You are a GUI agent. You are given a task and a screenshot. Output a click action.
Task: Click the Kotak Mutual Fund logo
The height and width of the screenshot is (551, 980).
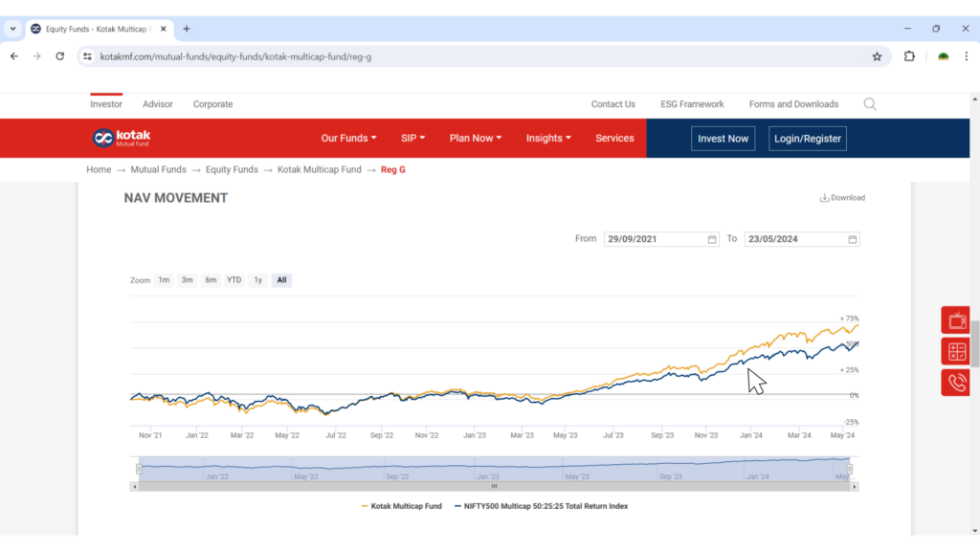click(x=122, y=138)
